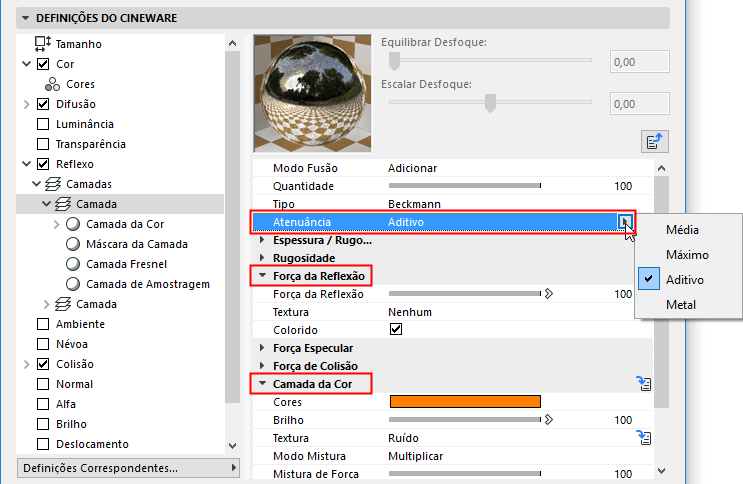The height and width of the screenshot is (484, 743).
Task: Click the Cores color balls icon
Action: [52, 84]
